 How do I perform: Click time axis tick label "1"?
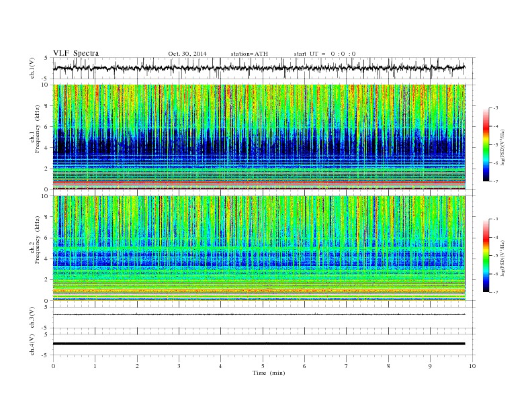click(x=95, y=366)
